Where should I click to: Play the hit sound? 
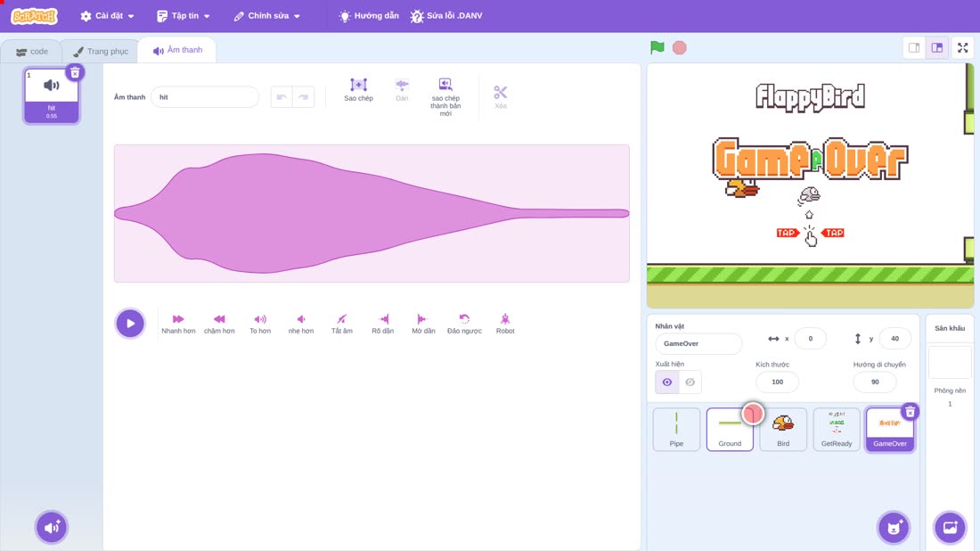[130, 324]
